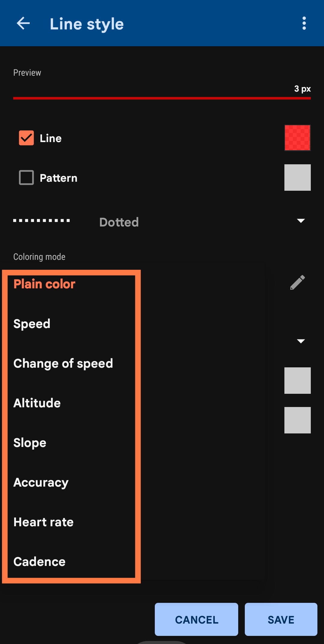This screenshot has height=644, width=324.
Task: Tap the back arrow icon
Action: [23, 23]
